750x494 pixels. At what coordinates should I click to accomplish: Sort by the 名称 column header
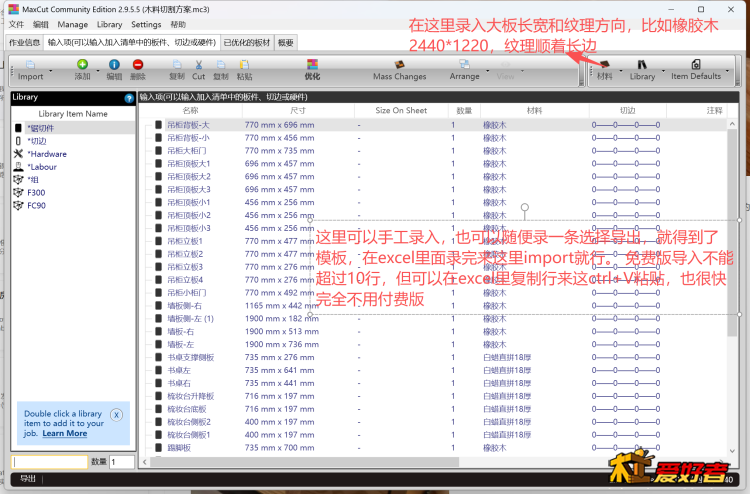[x=190, y=110]
